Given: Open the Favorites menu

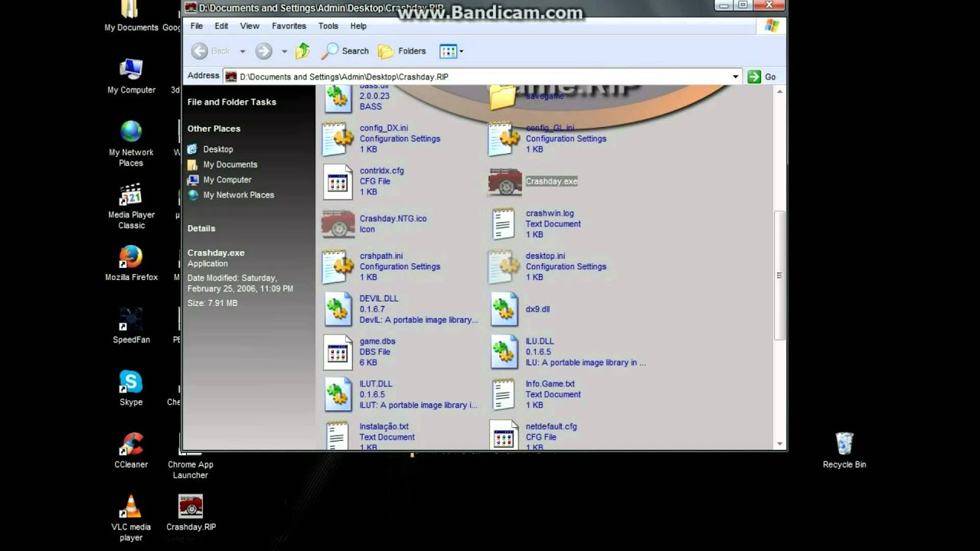Looking at the screenshot, I should click(x=289, y=26).
